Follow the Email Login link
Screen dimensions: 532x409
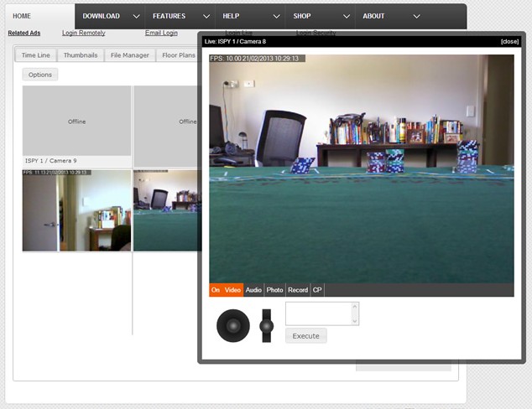(161, 33)
